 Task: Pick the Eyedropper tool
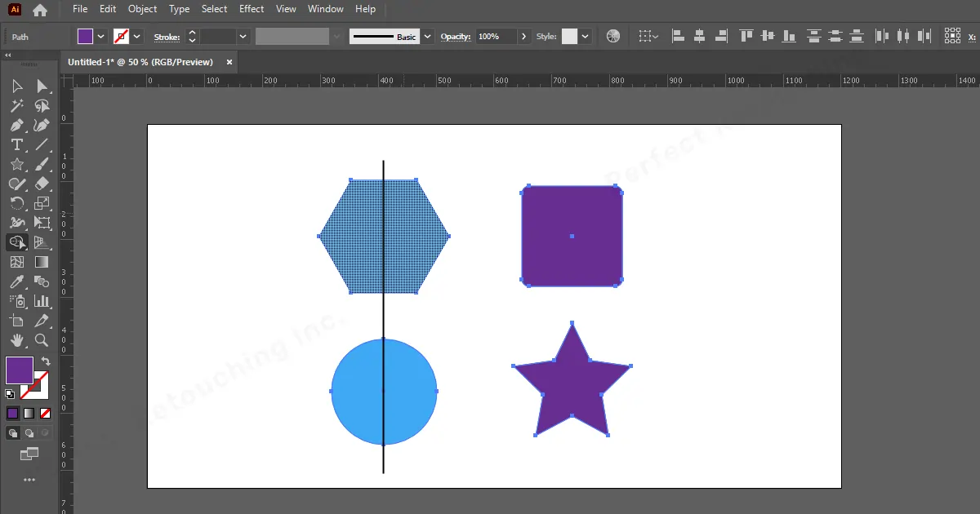(16, 281)
